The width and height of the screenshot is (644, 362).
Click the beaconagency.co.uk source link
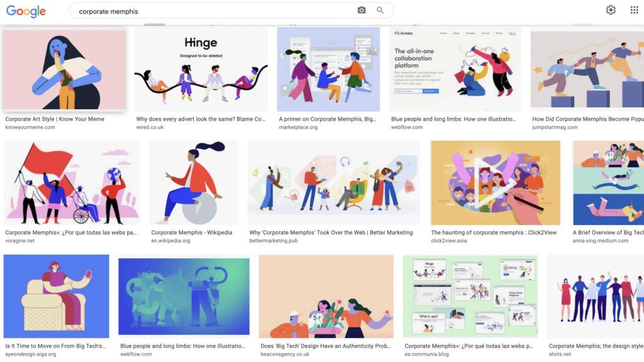[x=285, y=354]
